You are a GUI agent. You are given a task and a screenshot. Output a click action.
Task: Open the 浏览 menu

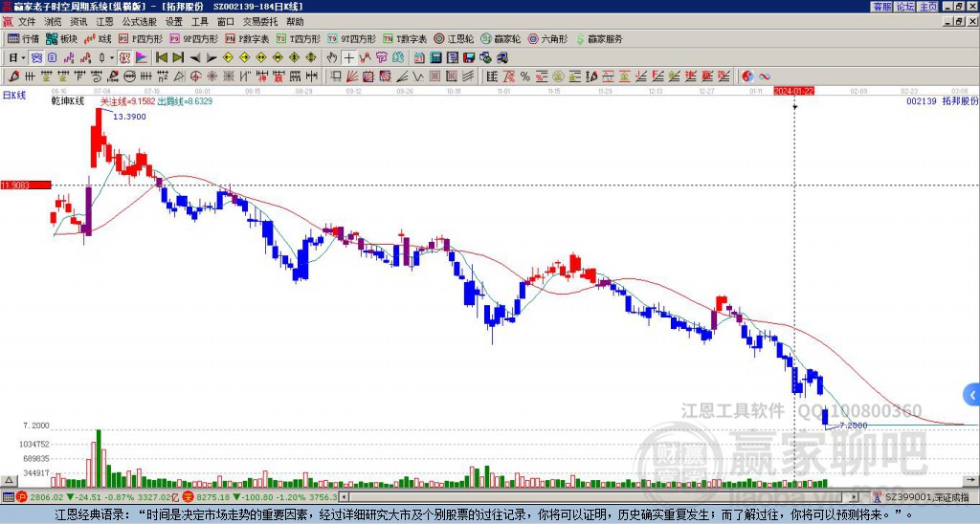tap(53, 22)
